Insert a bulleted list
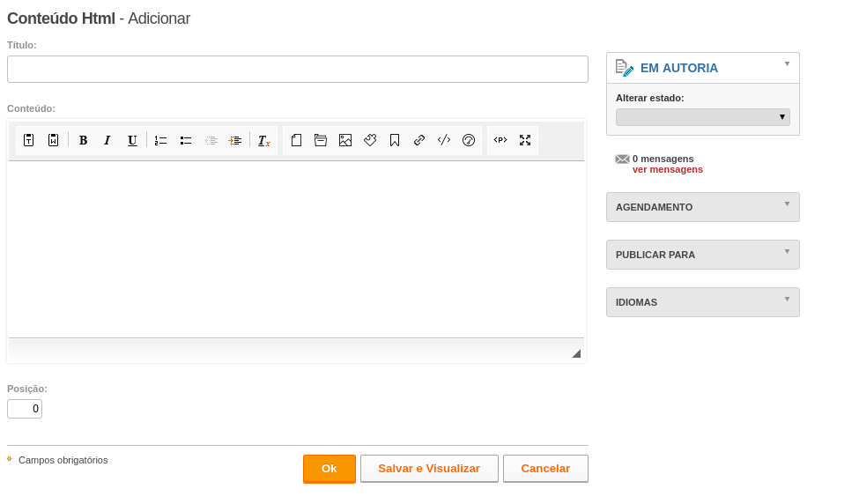The image size is (859, 504). coord(186,140)
